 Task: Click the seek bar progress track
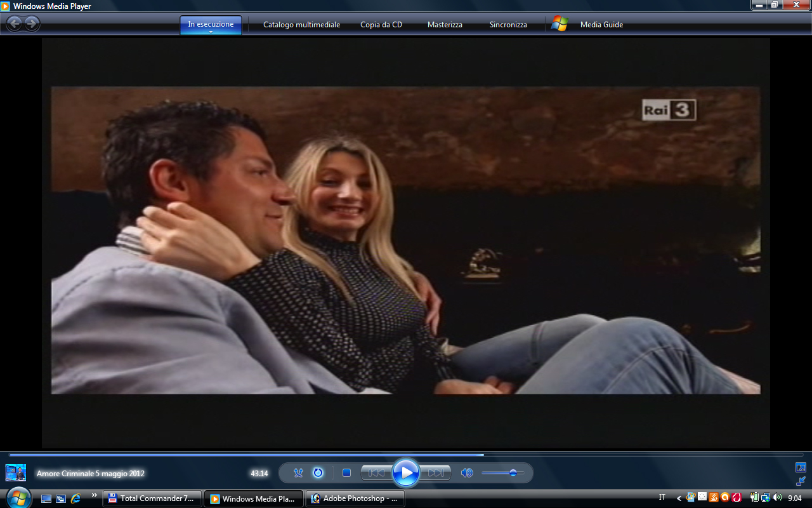pyautogui.click(x=406, y=455)
